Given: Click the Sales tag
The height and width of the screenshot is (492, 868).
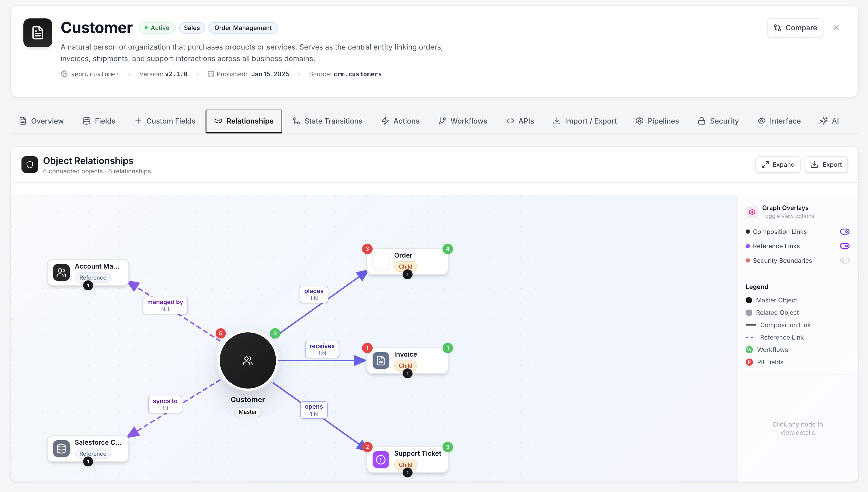Looking at the screenshot, I should click(x=192, y=28).
